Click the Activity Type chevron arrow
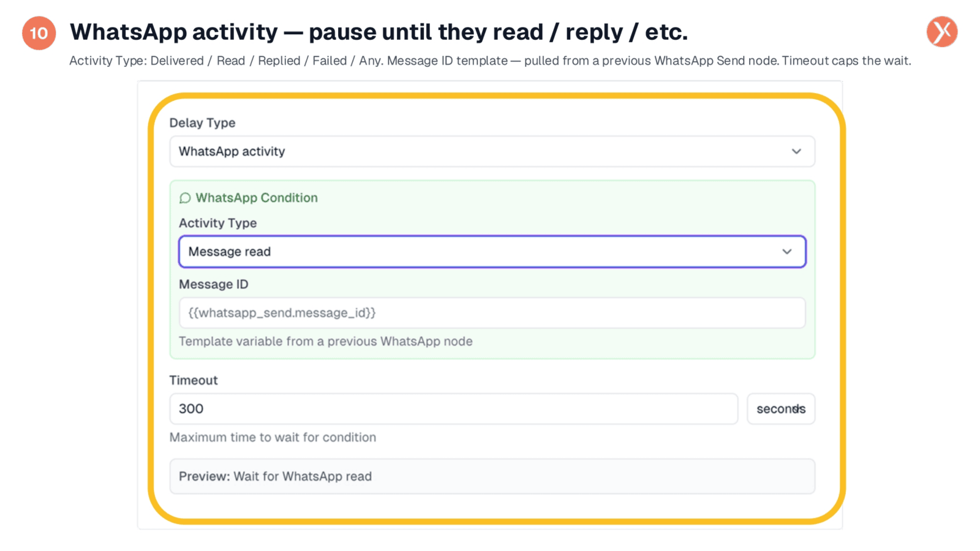 787,252
